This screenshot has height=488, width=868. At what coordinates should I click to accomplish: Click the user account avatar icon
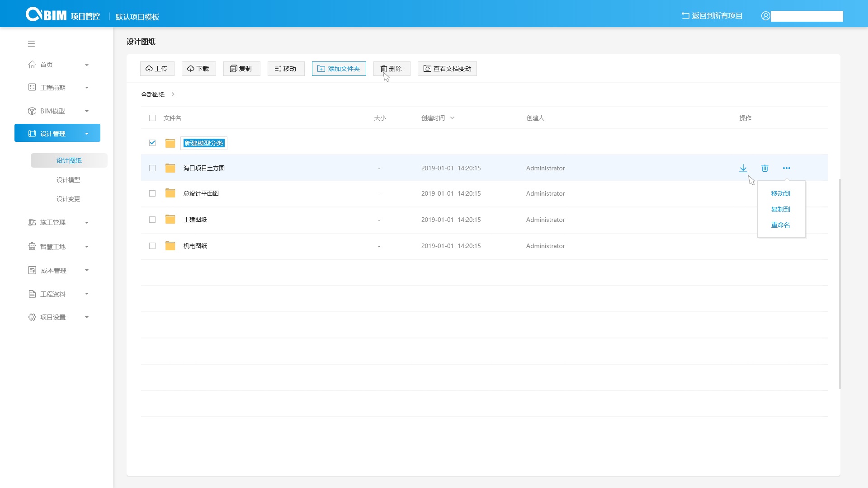coord(765,16)
